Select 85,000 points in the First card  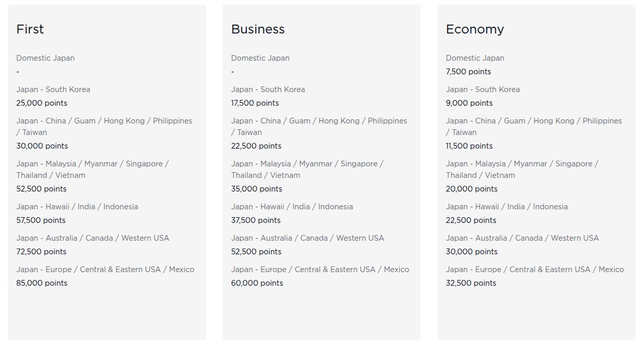point(42,283)
